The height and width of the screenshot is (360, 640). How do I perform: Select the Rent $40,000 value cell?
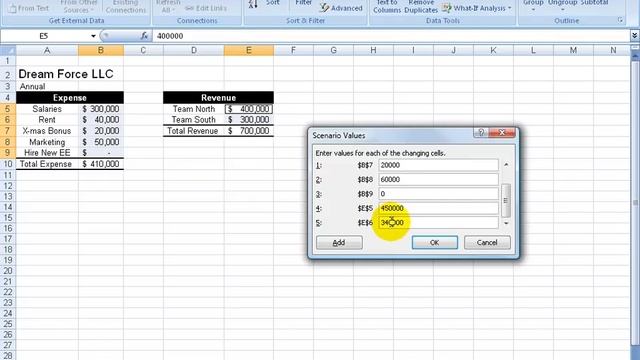tap(100, 120)
